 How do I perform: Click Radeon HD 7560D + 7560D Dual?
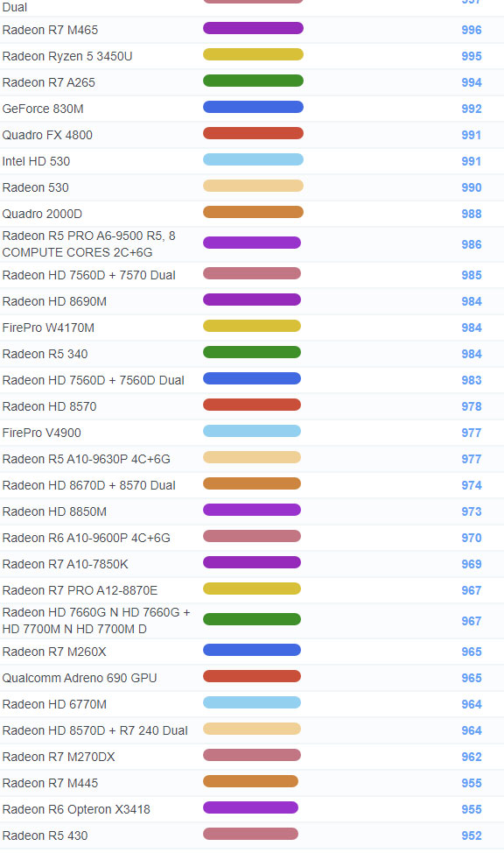[x=93, y=380]
